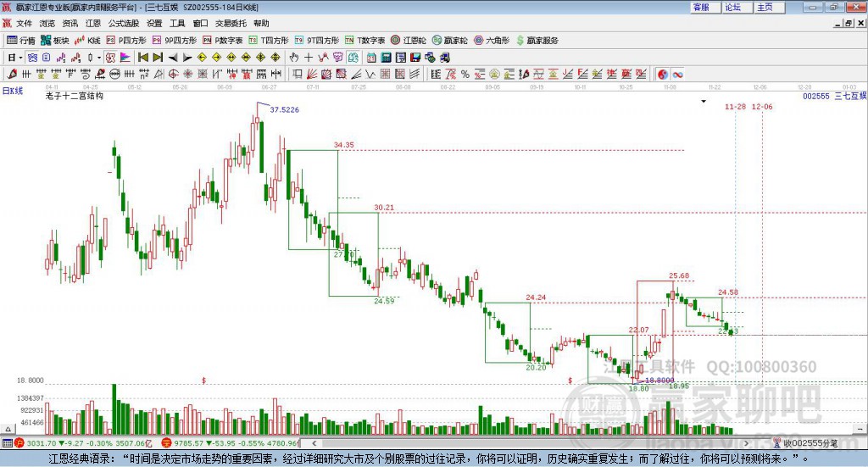
Task: Click the horizontal chart scrollbar track
Action: point(529,443)
